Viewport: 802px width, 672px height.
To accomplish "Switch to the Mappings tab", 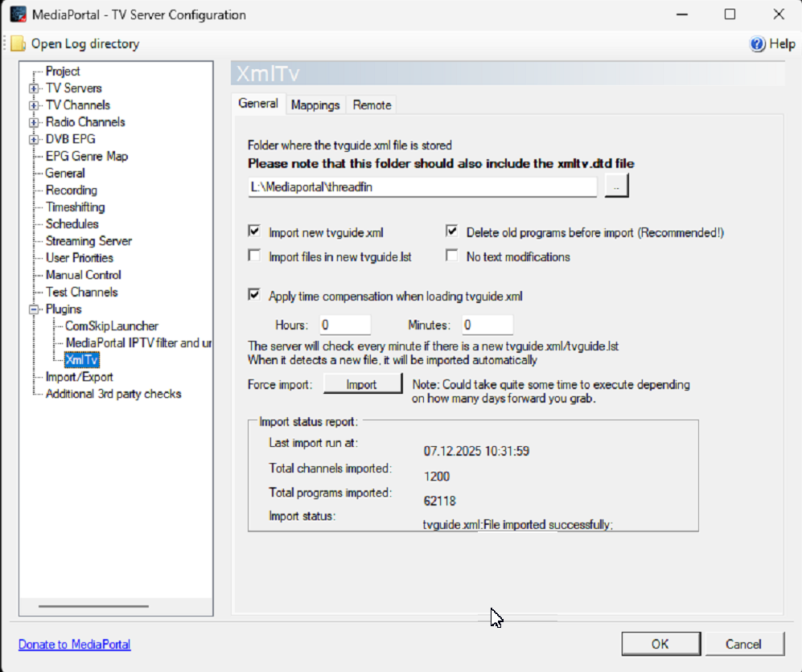I will (x=315, y=105).
